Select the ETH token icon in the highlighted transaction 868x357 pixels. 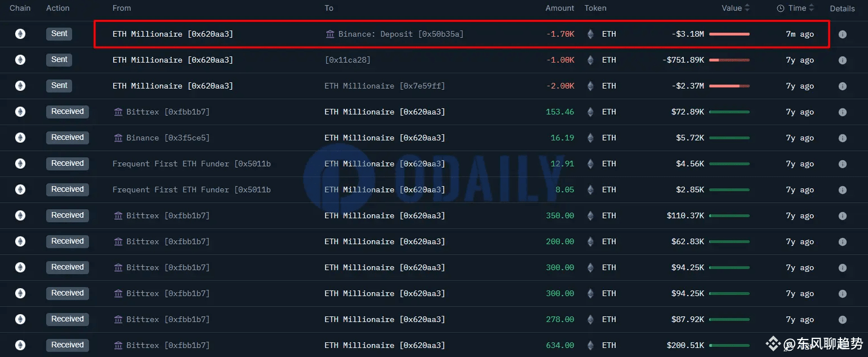coord(590,34)
